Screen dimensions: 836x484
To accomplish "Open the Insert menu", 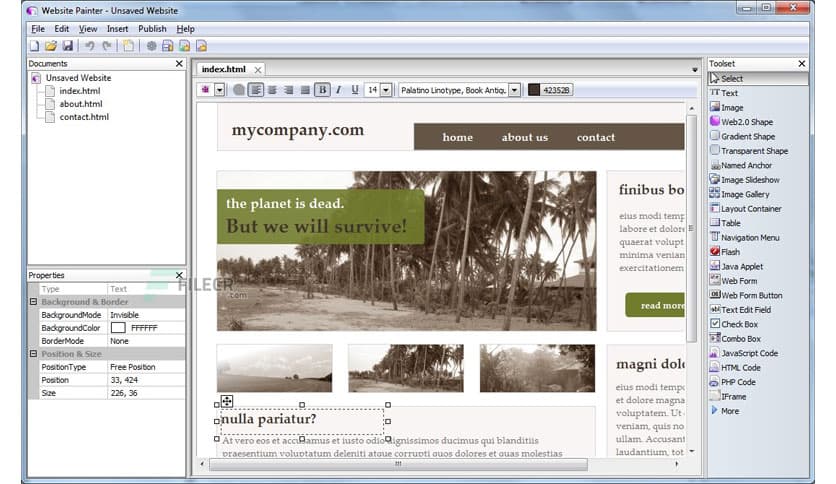I will click(117, 29).
